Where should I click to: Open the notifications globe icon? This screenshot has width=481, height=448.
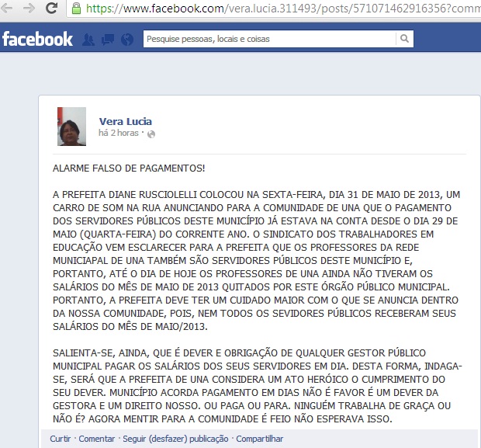[127, 40]
